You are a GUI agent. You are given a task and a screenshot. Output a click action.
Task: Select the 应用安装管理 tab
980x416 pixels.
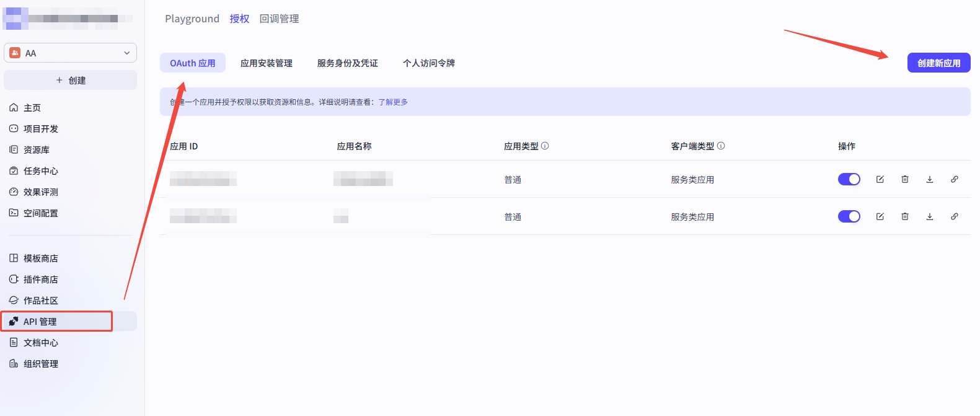(x=266, y=63)
